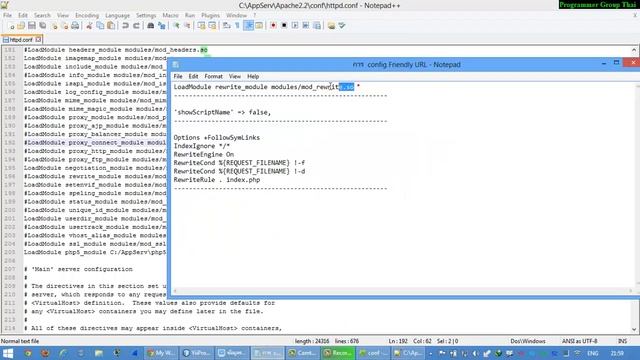Screen dimensions: 640x360
Task: Click the Dos\Windows line ending status
Action: click(x=528, y=341)
